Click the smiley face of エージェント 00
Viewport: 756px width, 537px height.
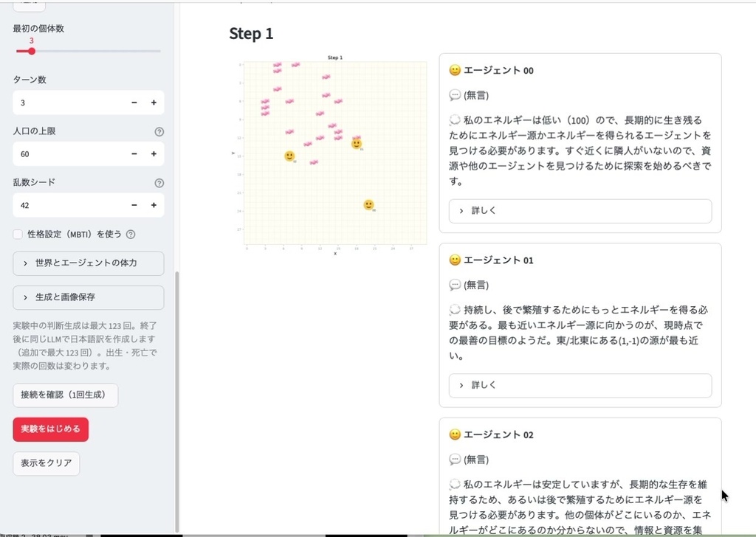point(455,70)
